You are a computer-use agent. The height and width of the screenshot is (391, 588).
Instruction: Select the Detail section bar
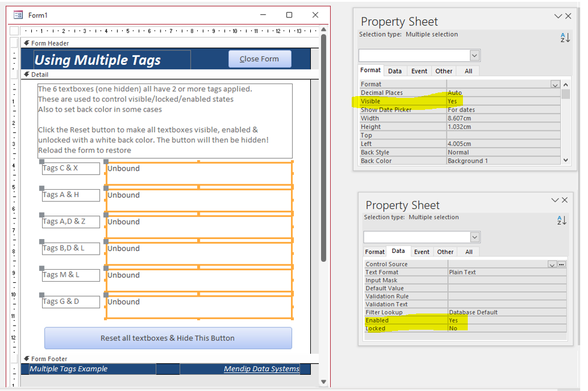tap(170, 74)
